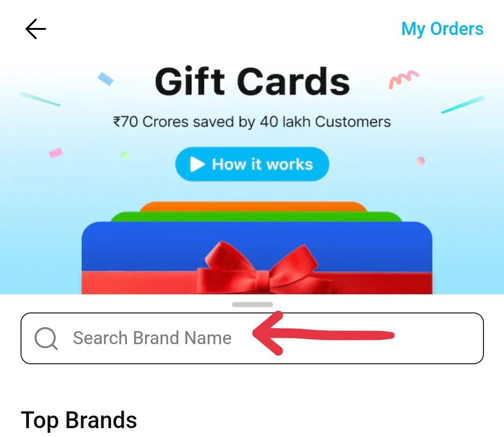Tap the orange squiggle confetti near the title
The image size is (504, 437).
point(403,79)
